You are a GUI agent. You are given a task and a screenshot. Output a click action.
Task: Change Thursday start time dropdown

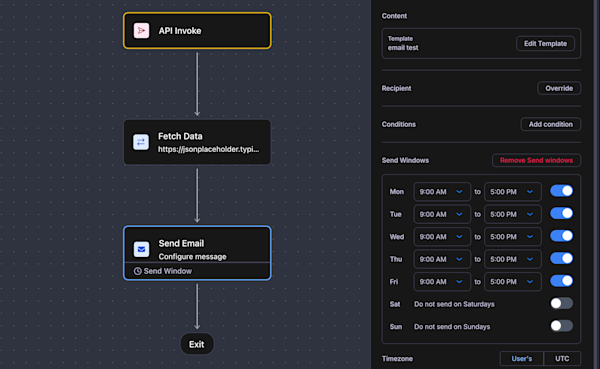[x=442, y=259]
